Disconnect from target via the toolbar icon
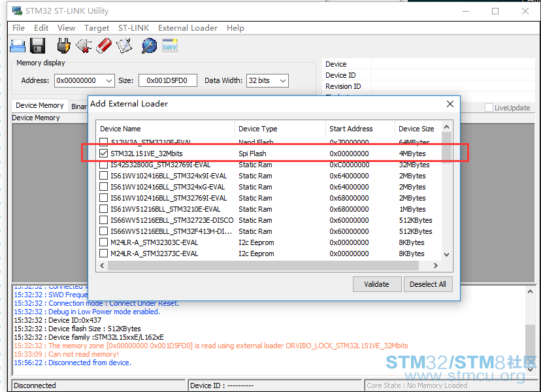Viewport: 541px width, 392px height. pos(84,46)
